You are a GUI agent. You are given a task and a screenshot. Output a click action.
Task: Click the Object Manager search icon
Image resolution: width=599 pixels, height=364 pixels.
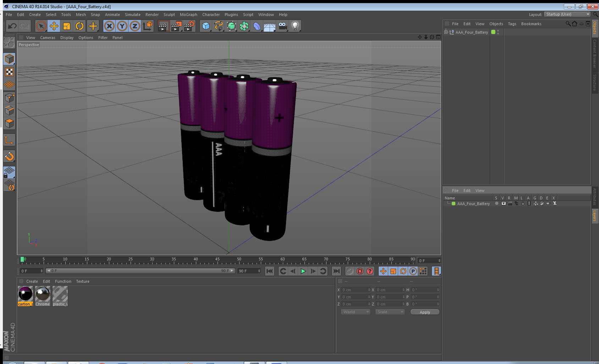click(568, 24)
